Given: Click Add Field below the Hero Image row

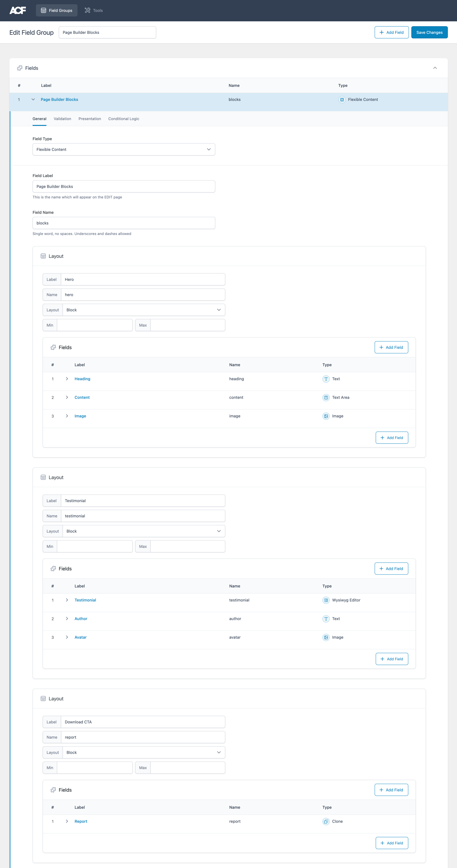Looking at the screenshot, I should click(x=392, y=438).
